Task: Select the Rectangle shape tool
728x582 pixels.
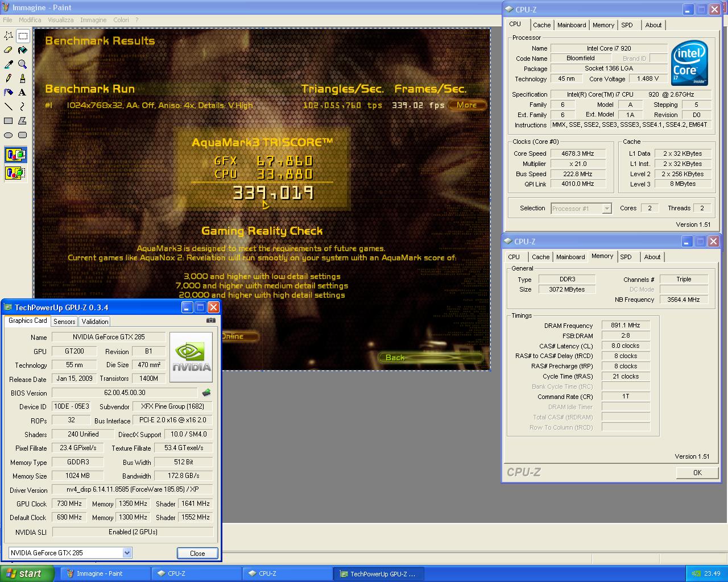Action: [9, 120]
